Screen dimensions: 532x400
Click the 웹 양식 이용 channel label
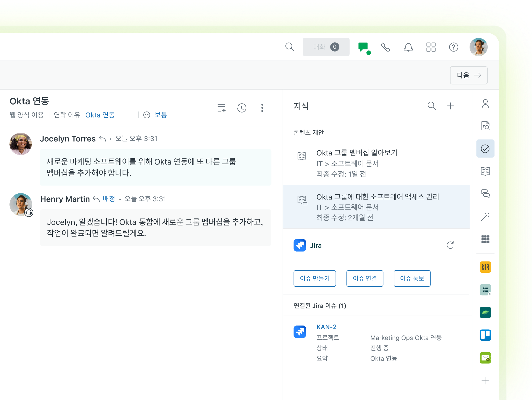click(26, 115)
